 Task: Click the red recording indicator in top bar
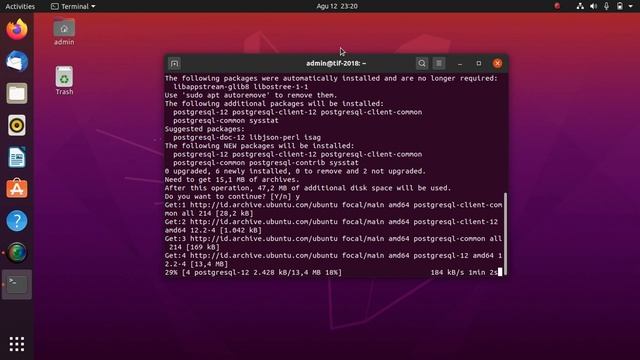point(557,6)
